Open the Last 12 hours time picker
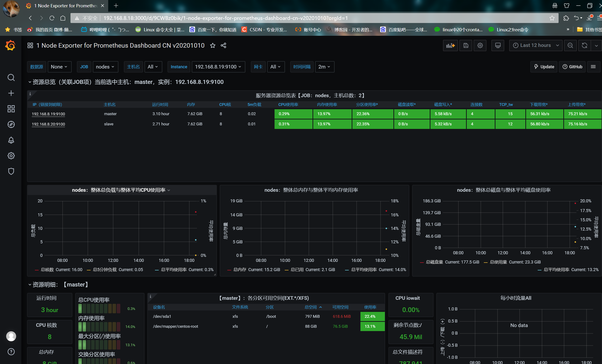The width and height of the screenshot is (602, 364). (x=536, y=46)
